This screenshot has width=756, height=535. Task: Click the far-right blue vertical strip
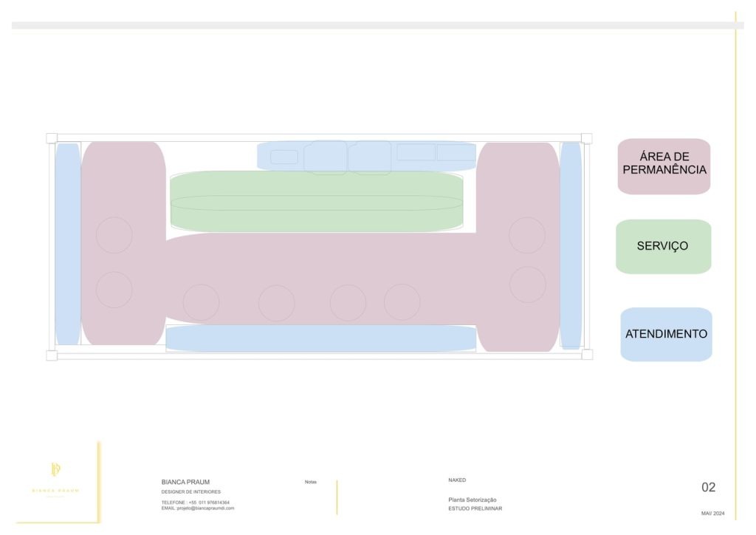(571, 244)
